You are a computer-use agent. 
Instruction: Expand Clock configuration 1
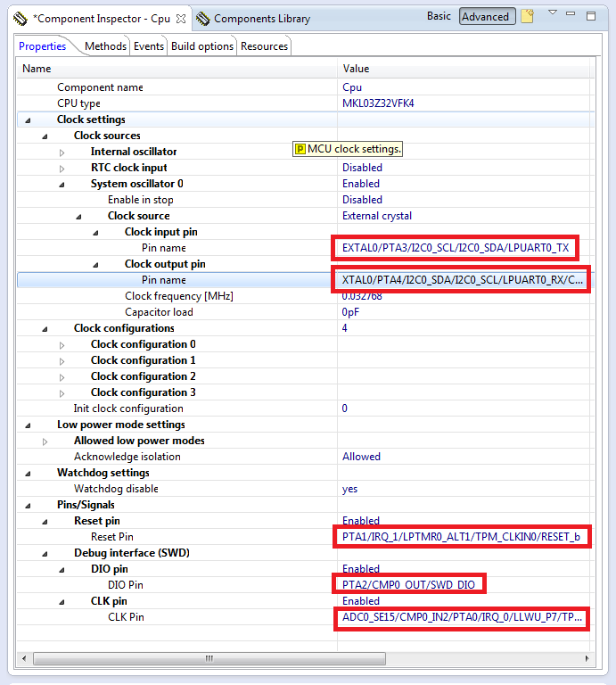(62, 361)
